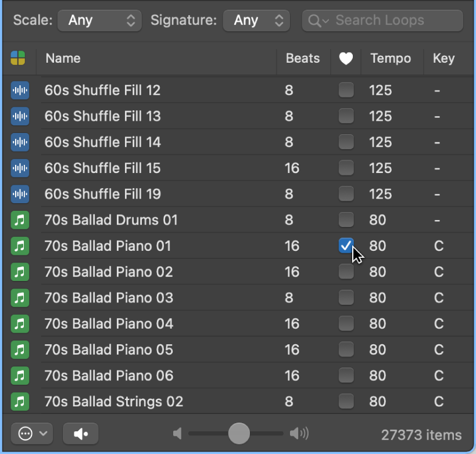Mark 60s Shuffle Fill 15 as favorite
The image size is (476, 454).
(346, 168)
